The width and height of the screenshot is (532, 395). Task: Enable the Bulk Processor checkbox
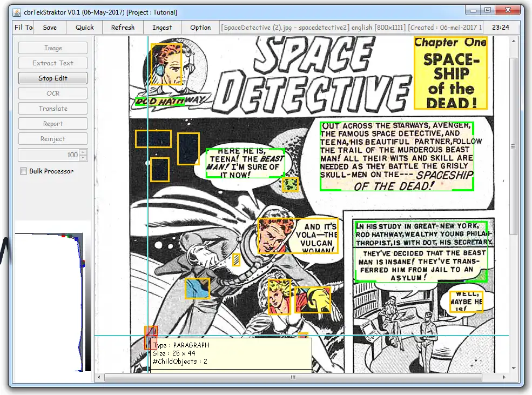tap(23, 171)
